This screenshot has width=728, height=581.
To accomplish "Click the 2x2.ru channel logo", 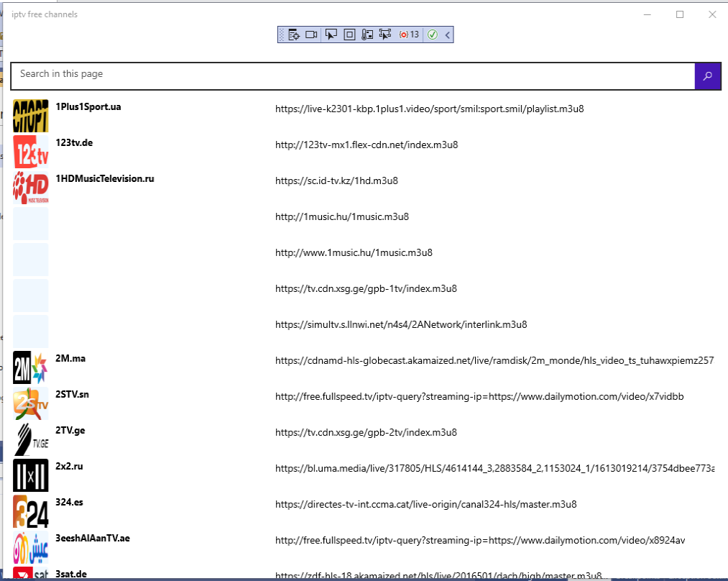I will [x=30, y=475].
